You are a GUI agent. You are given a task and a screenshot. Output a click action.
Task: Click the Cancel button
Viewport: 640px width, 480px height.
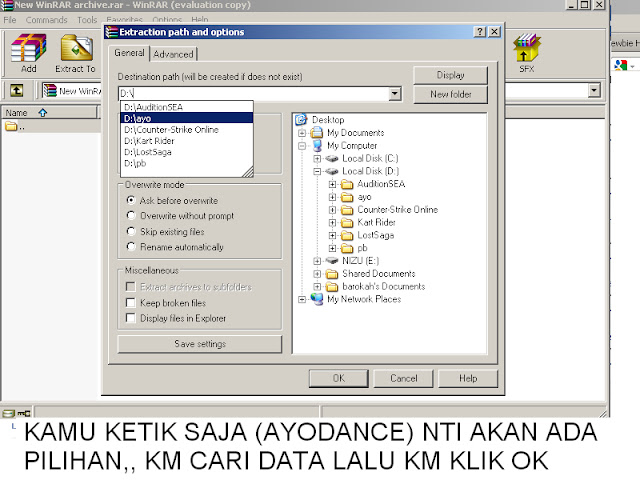click(403, 378)
